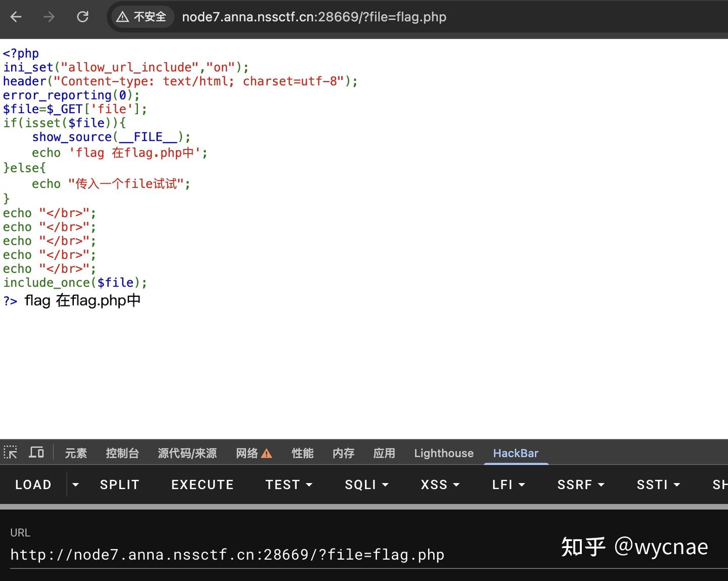Click the 不安全 security warning badge

tap(142, 17)
